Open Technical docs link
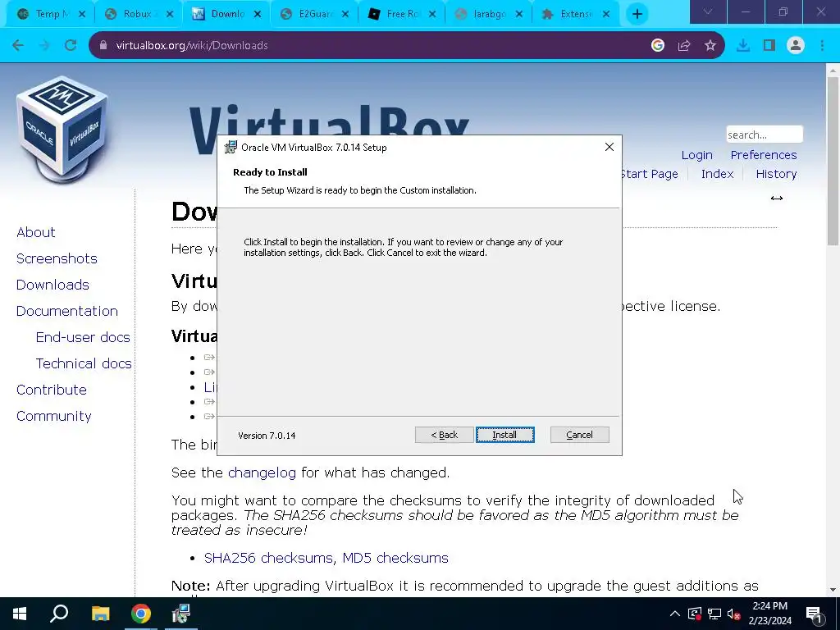Screen dimensions: 840x630 click(x=84, y=363)
